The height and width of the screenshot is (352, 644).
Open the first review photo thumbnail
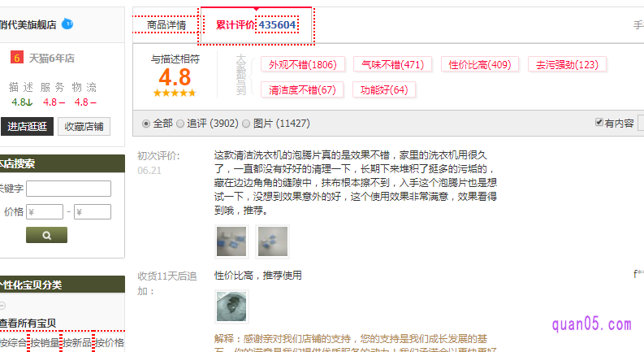[x=231, y=241]
